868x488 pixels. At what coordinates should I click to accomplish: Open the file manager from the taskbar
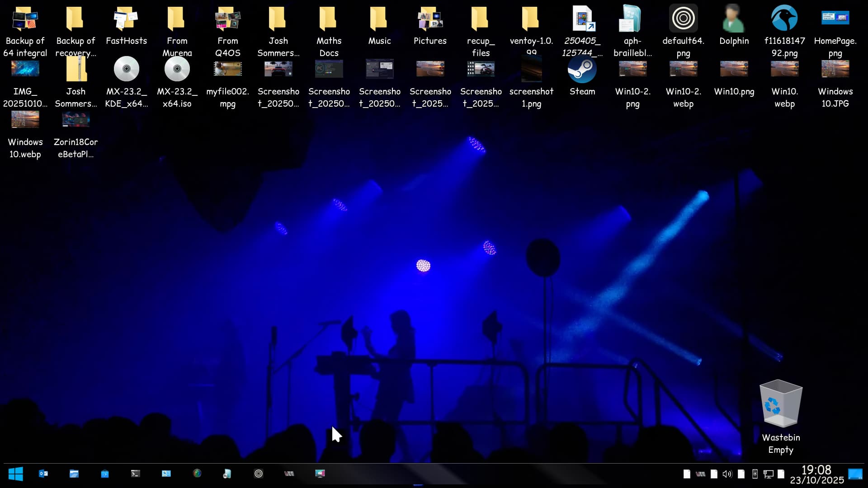pyautogui.click(x=74, y=474)
